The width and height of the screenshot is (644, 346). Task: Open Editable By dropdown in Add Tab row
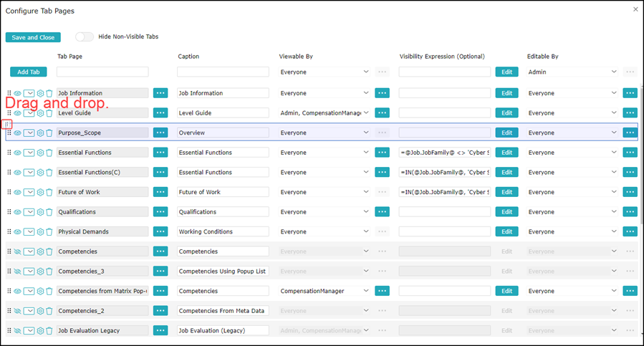[x=614, y=72]
